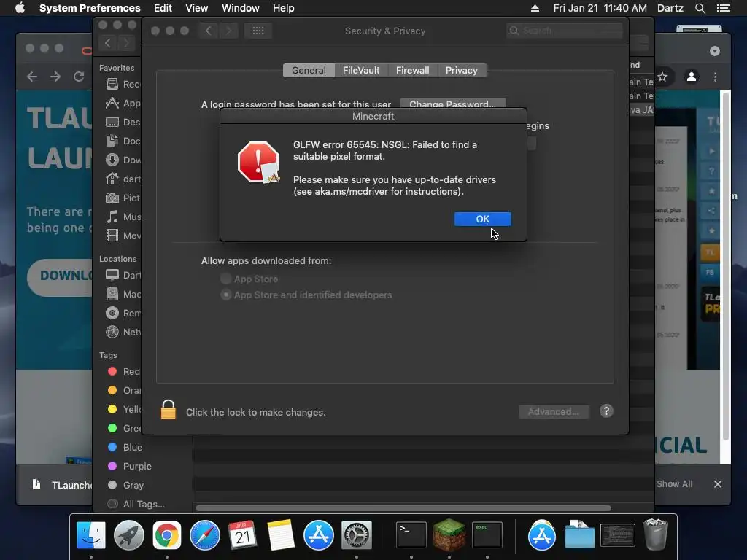Open the Privacy tab
The height and width of the screenshot is (560, 747).
(462, 71)
